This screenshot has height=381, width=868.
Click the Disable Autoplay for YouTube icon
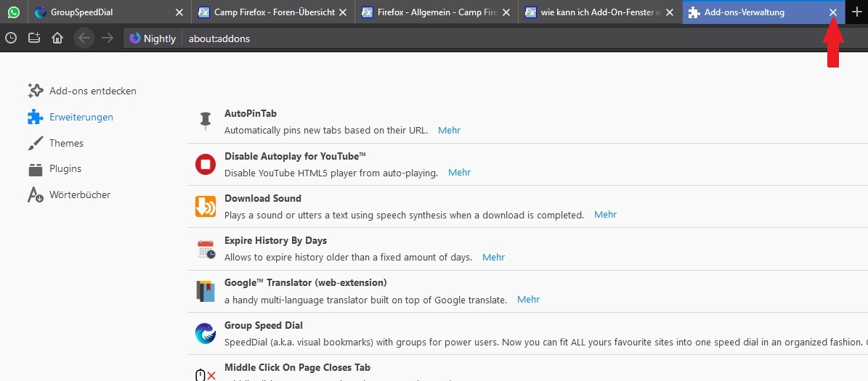coord(206,165)
